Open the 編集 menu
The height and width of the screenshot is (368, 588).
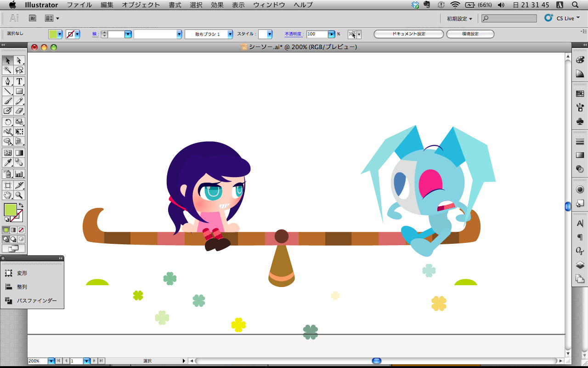click(107, 5)
